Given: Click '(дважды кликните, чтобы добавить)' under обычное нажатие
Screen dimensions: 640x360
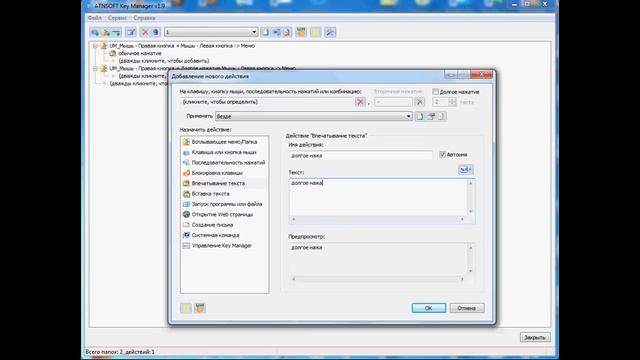Looking at the screenshot, I should (x=164, y=61).
